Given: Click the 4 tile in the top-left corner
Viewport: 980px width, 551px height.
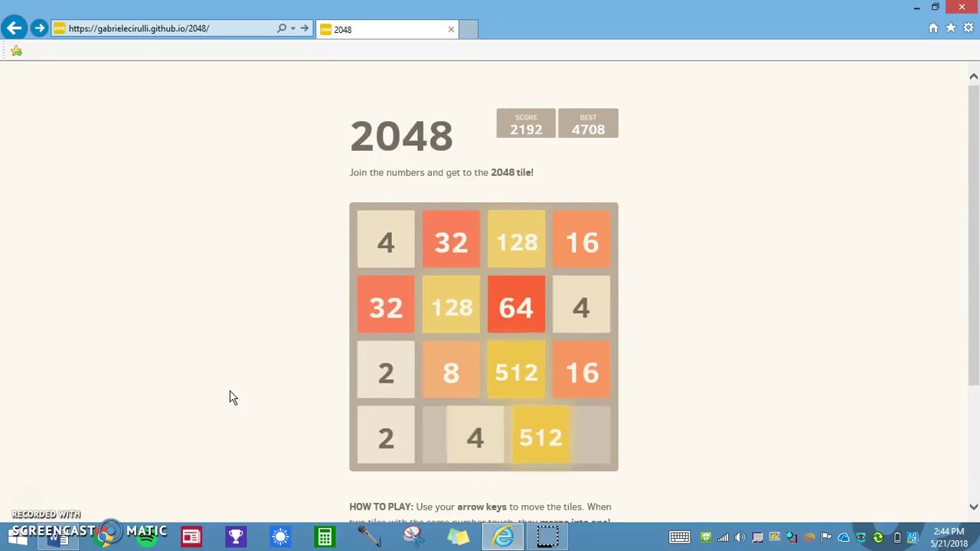Looking at the screenshot, I should (x=386, y=240).
